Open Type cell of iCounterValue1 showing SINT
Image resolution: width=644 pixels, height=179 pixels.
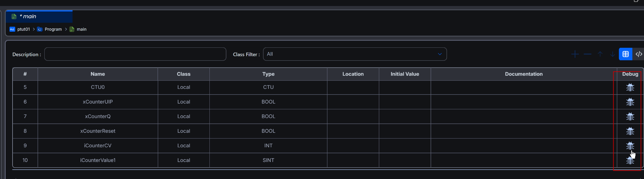[268, 160]
